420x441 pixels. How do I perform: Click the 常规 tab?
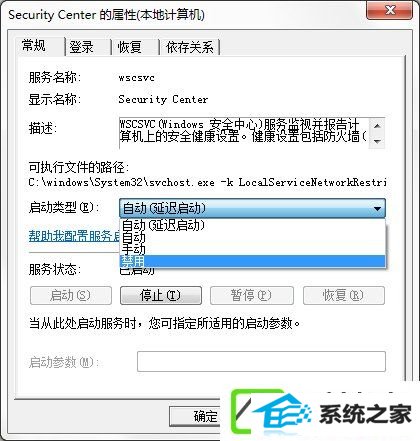coord(34,46)
